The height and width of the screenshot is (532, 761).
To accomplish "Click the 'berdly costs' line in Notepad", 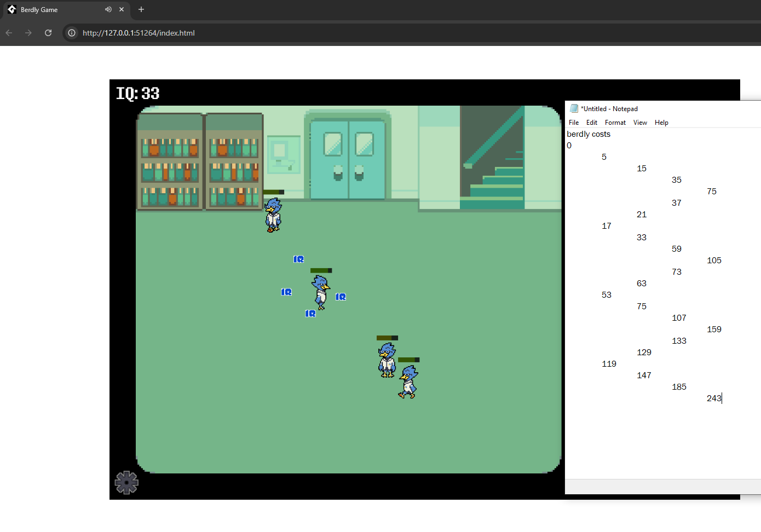I will pyautogui.click(x=589, y=134).
